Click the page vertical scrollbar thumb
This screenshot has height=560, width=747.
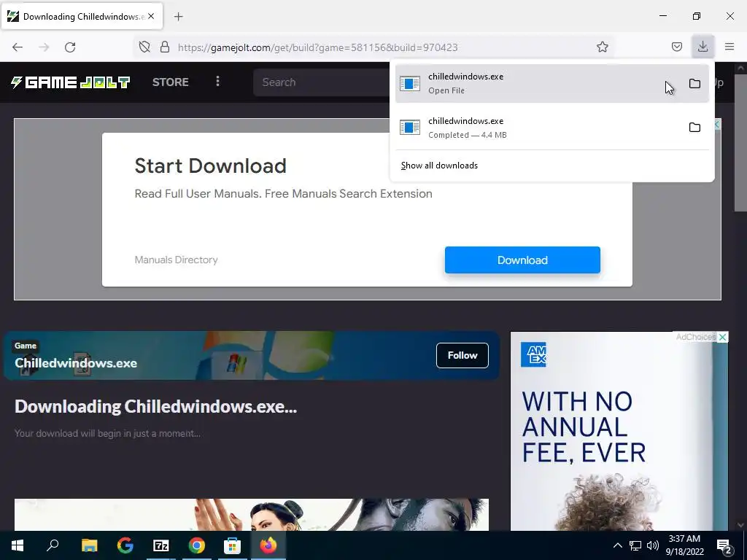(x=740, y=142)
